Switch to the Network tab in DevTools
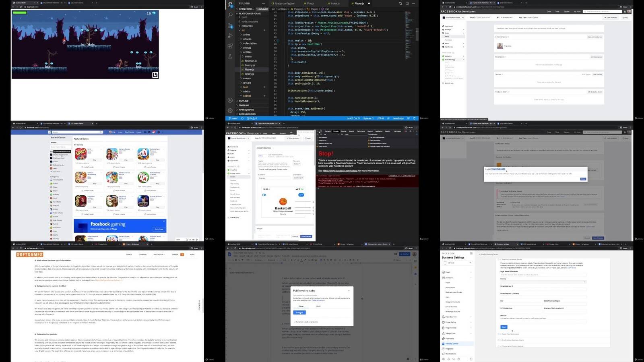The image size is (644, 362). coord(351,131)
